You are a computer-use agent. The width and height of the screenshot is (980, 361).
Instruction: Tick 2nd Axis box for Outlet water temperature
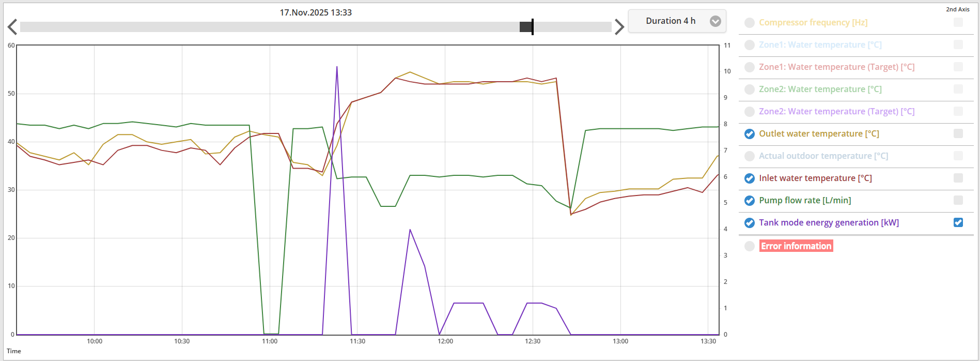pos(958,133)
